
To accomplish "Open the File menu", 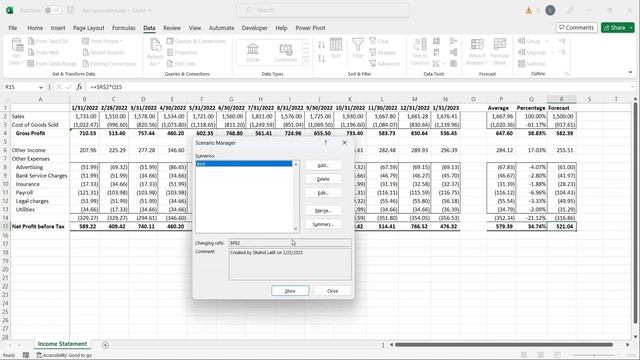I will click(13, 28).
